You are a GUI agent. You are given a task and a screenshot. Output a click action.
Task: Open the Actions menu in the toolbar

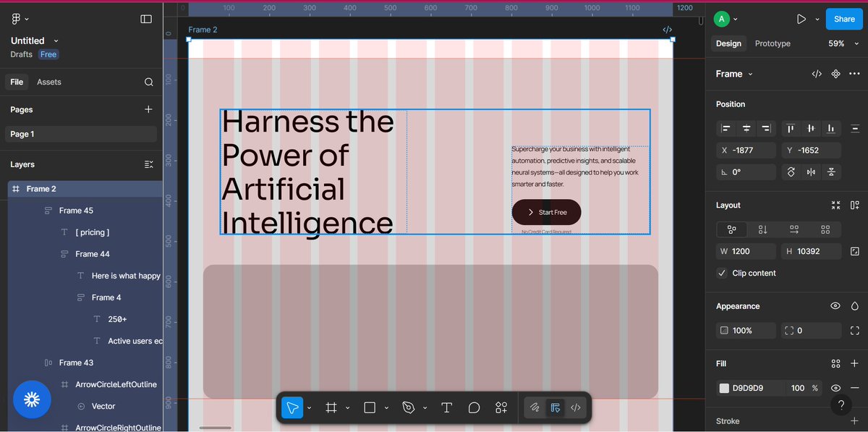501,407
